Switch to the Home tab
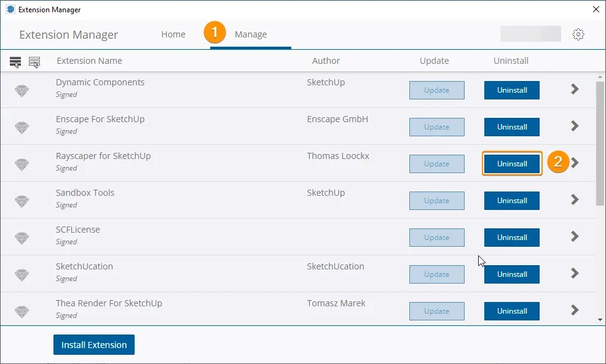 [x=173, y=34]
